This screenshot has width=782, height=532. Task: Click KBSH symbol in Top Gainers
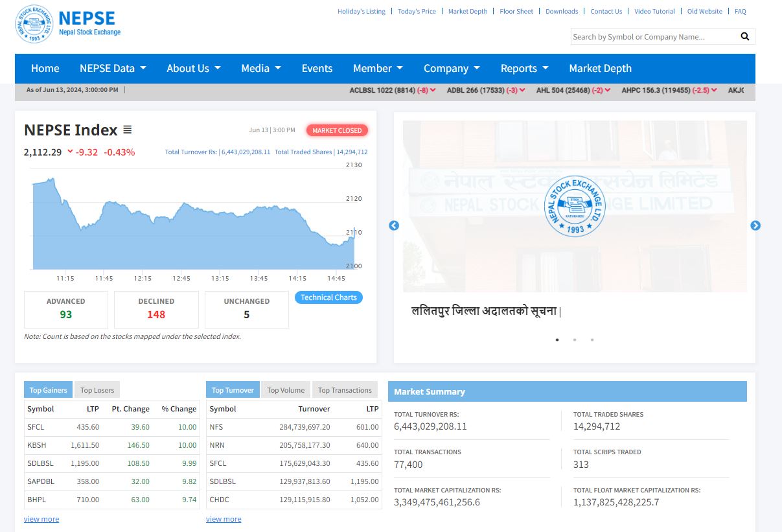(x=37, y=445)
